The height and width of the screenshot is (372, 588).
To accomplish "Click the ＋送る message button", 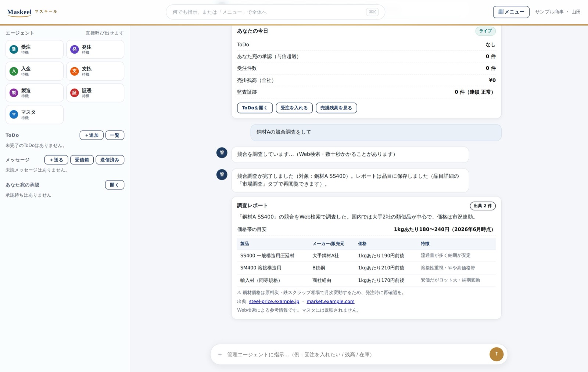I will [56, 160].
